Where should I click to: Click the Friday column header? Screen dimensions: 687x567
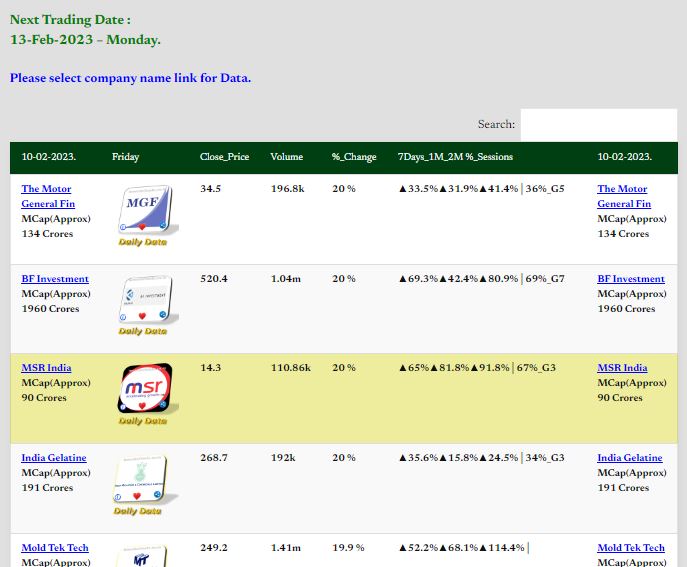(x=125, y=157)
